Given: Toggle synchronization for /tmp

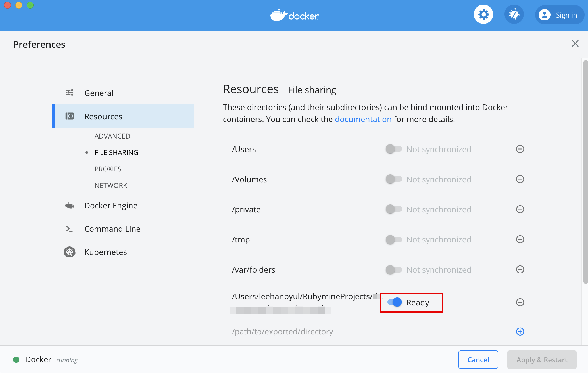Looking at the screenshot, I should click(394, 239).
